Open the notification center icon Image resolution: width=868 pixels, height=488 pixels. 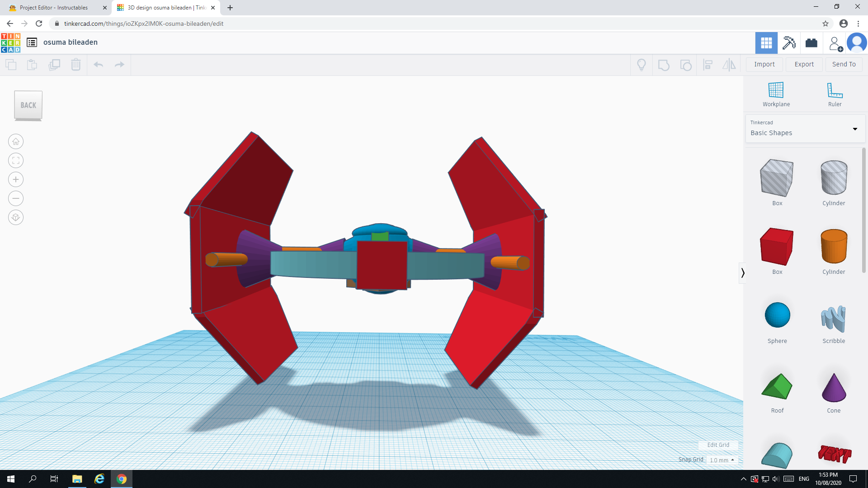(x=853, y=479)
